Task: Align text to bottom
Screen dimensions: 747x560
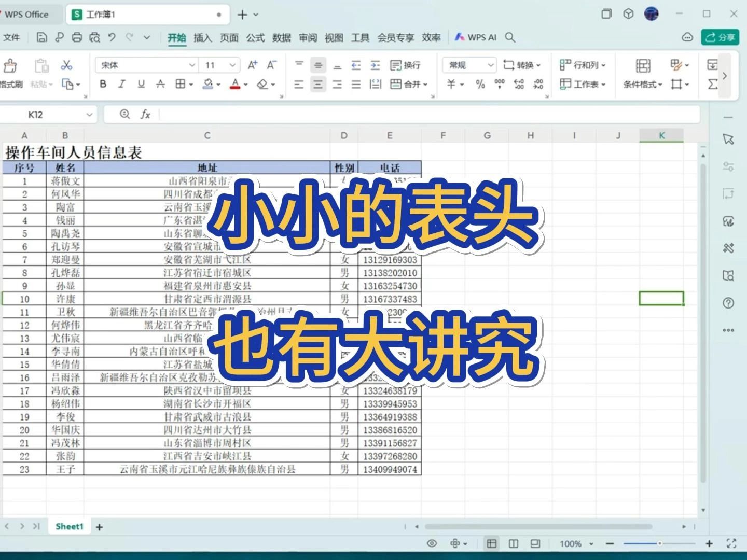Action: 337,65
